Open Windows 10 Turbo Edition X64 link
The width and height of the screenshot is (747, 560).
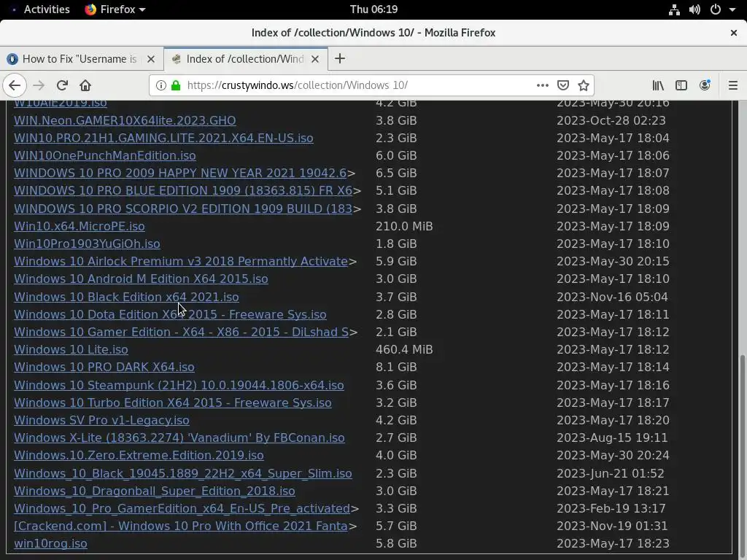click(x=172, y=402)
